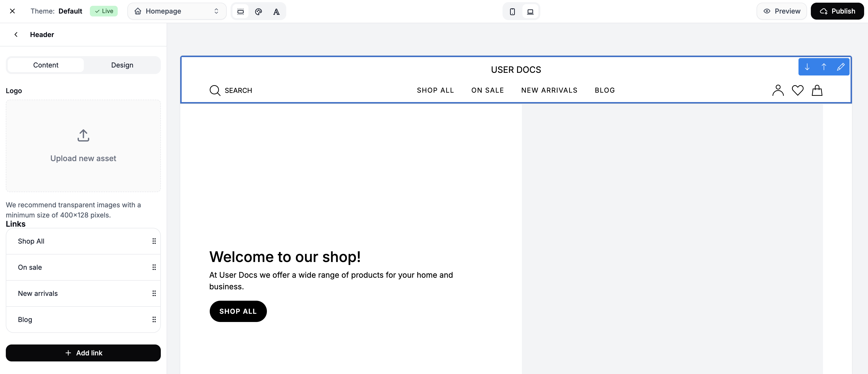
Task: Grab the drag handle for On sale
Action: (x=154, y=267)
